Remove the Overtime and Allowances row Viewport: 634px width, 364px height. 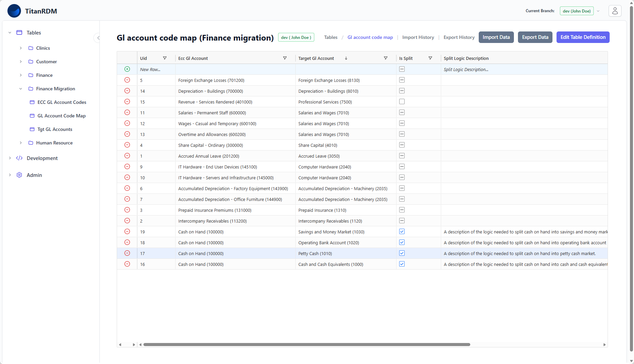127,134
